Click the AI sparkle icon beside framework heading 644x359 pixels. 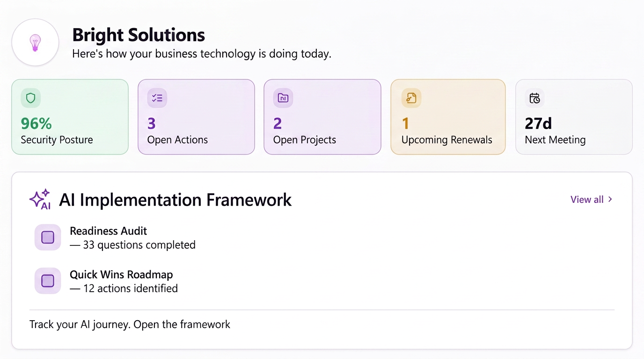pos(40,200)
